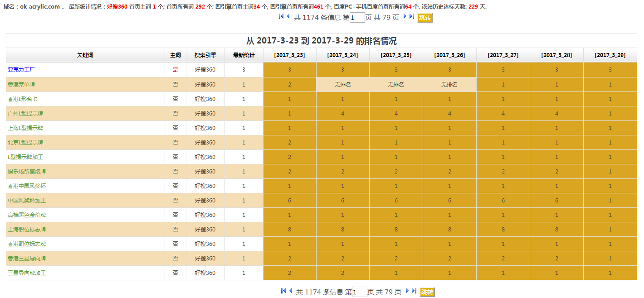This screenshot has width=644, height=298.
Task: Click the top 跳转 button
Action: [425, 18]
